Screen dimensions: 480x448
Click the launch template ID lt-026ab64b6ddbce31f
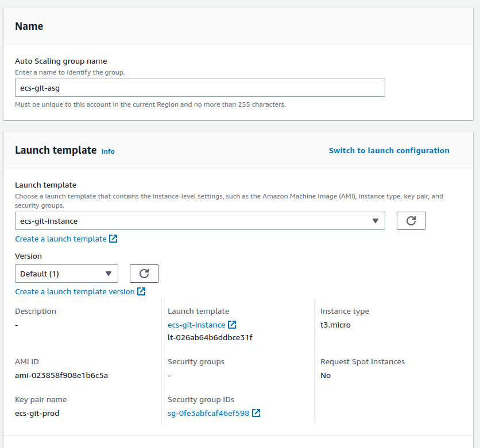click(x=210, y=337)
